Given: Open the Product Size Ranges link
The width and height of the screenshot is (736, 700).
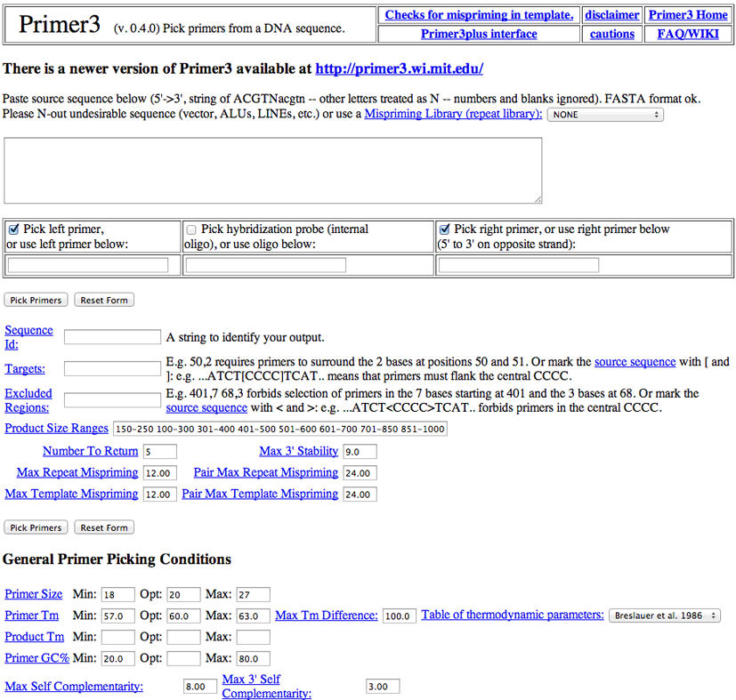Looking at the screenshot, I should [56, 429].
